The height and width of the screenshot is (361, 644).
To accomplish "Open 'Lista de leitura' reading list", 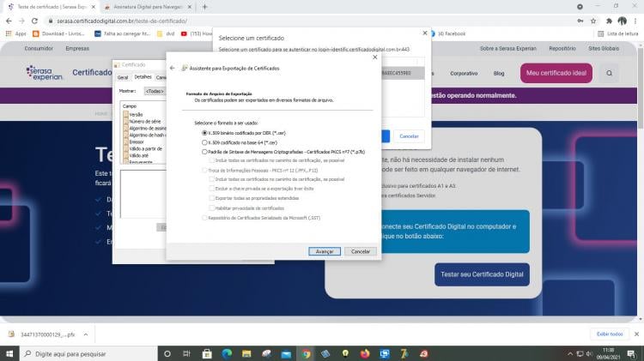I will coord(618,33).
